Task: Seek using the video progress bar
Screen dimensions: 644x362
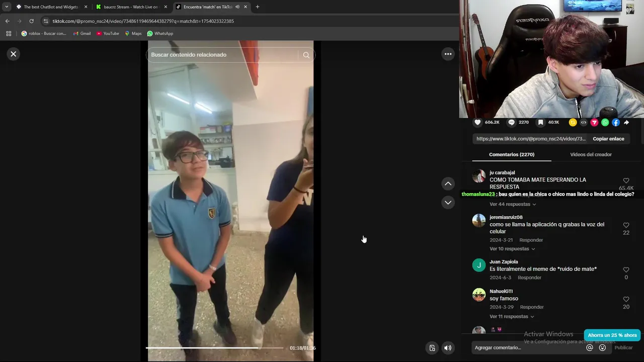Action: [x=215, y=348]
